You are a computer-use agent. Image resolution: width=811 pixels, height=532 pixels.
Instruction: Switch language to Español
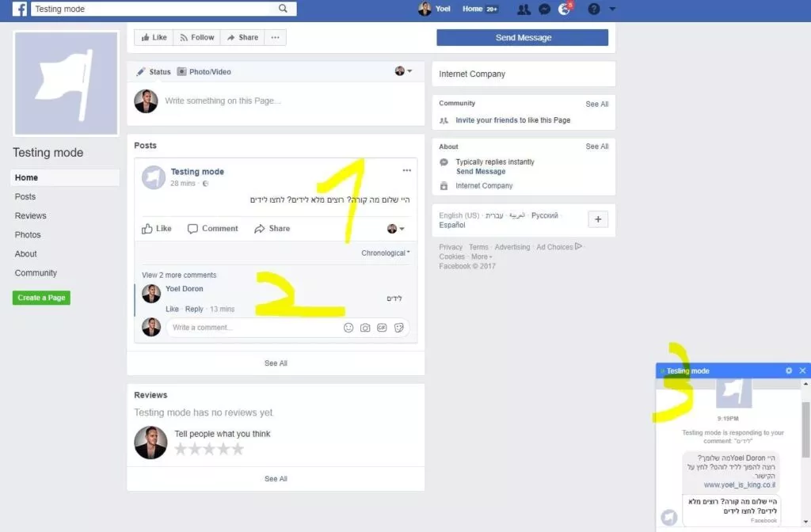coord(452,225)
